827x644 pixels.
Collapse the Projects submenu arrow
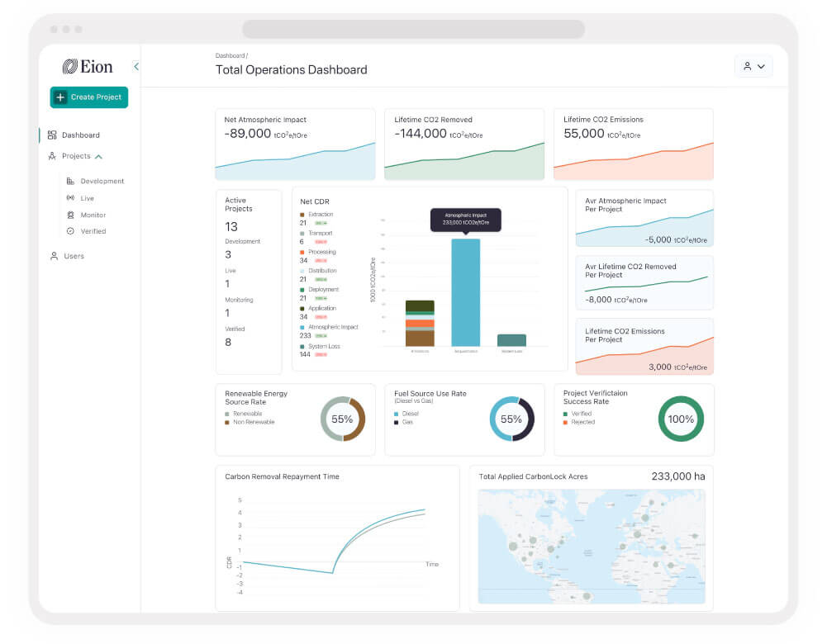click(x=98, y=157)
